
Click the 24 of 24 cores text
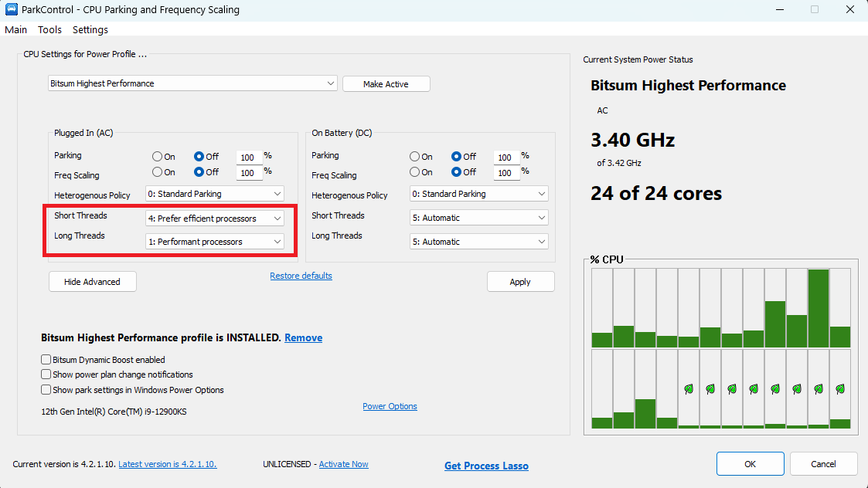(x=656, y=194)
